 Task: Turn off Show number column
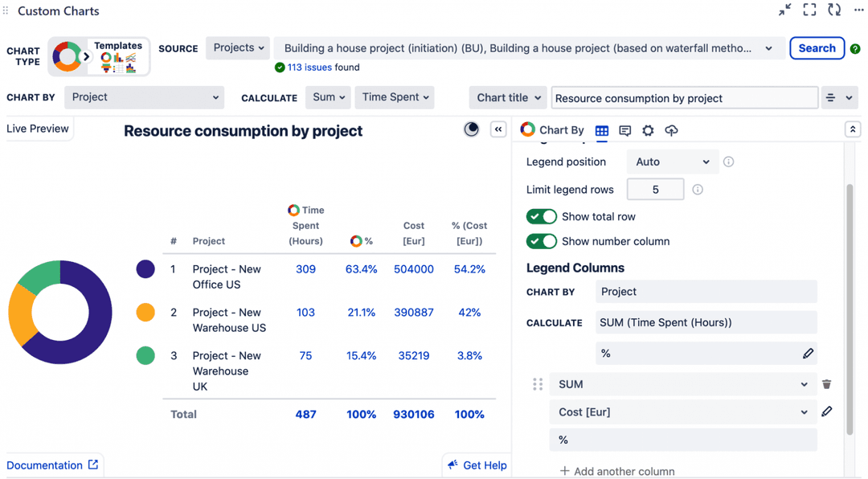click(x=541, y=241)
